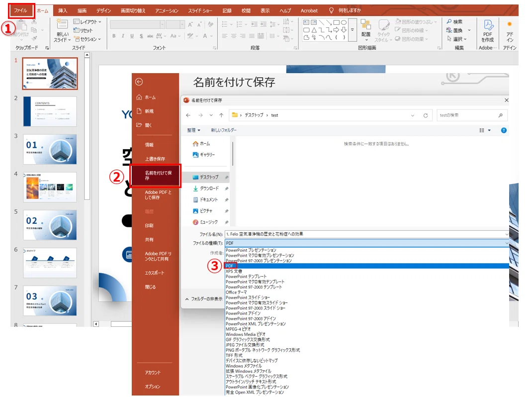Click 閉じる in backstage menu

150,288
